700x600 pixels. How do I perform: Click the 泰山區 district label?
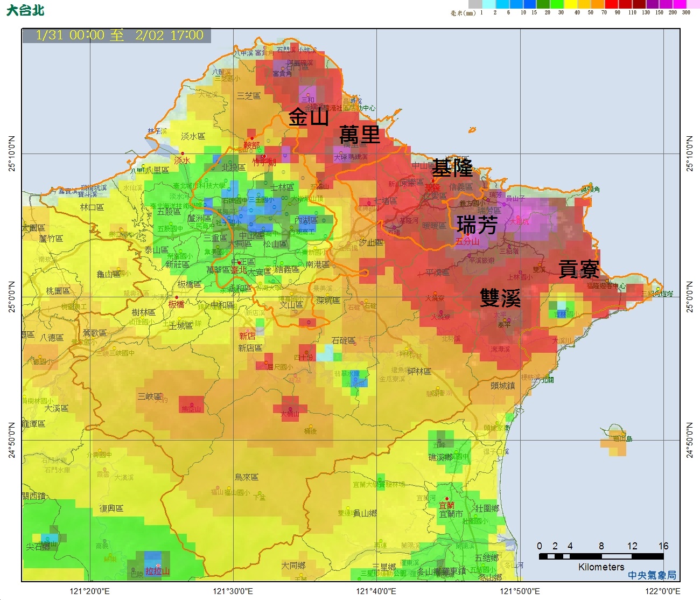click(x=156, y=250)
